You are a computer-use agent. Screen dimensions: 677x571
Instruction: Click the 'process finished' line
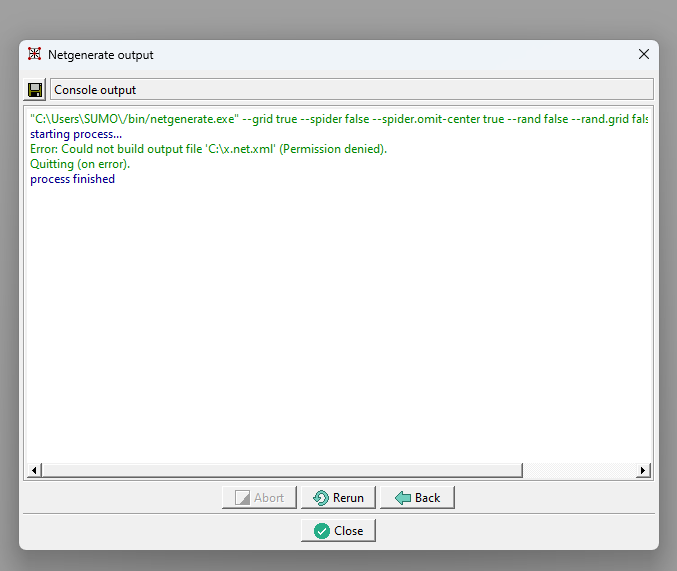[x=73, y=179]
